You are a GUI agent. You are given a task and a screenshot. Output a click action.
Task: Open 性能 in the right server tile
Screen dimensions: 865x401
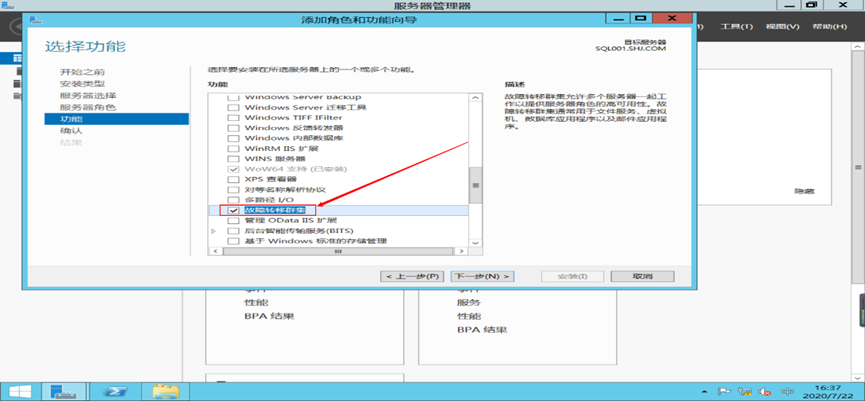pos(469,317)
